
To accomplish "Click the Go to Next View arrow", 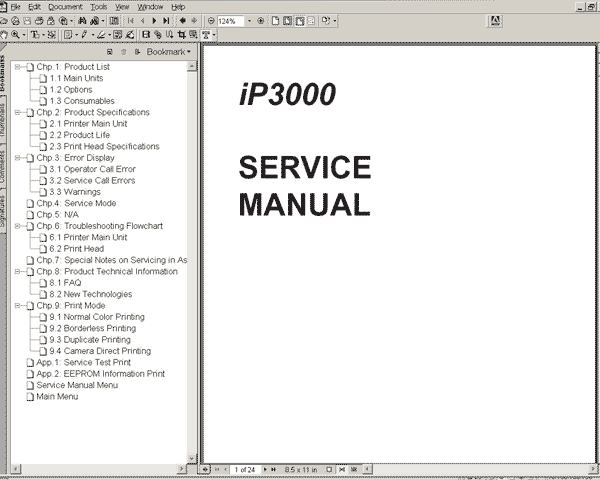I will pyautogui.click(x=194, y=21).
